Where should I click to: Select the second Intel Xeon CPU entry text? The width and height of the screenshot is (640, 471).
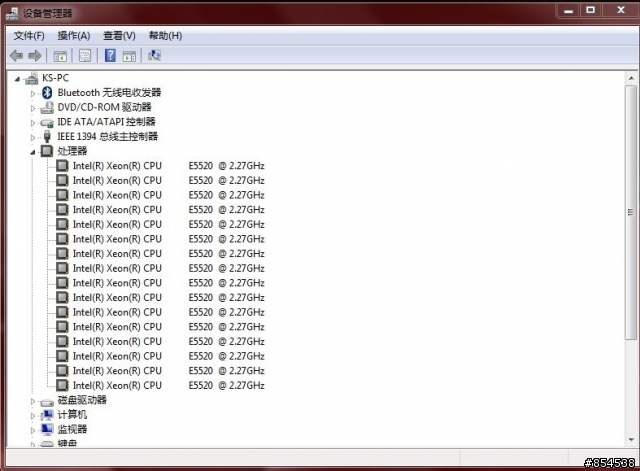pyautogui.click(x=169, y=180)
